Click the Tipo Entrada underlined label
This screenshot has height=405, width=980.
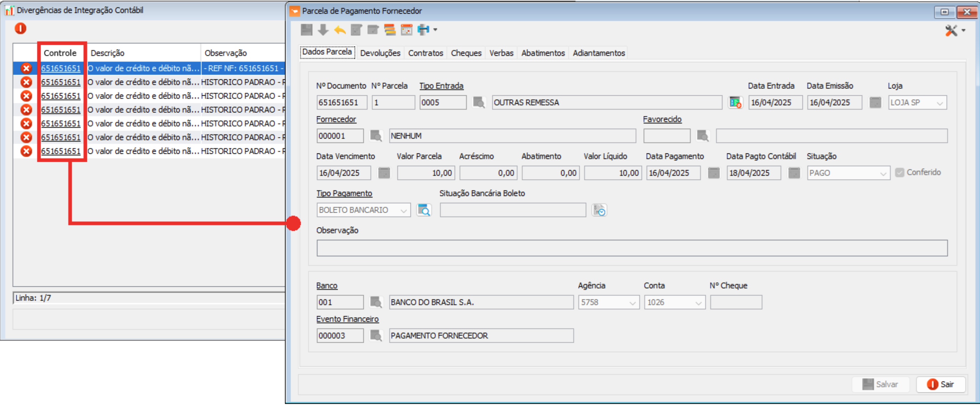441,86
